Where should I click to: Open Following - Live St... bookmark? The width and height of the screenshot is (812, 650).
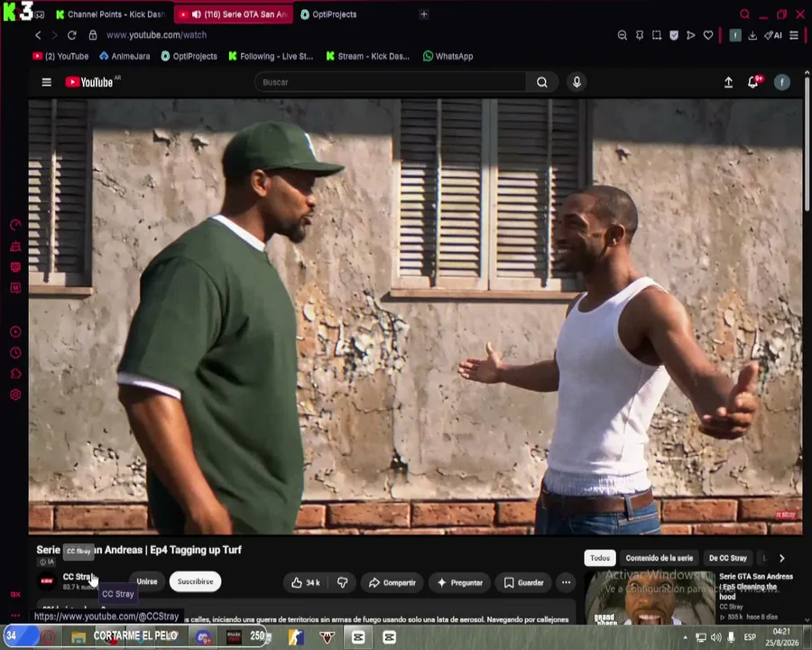tap(271, 56)
